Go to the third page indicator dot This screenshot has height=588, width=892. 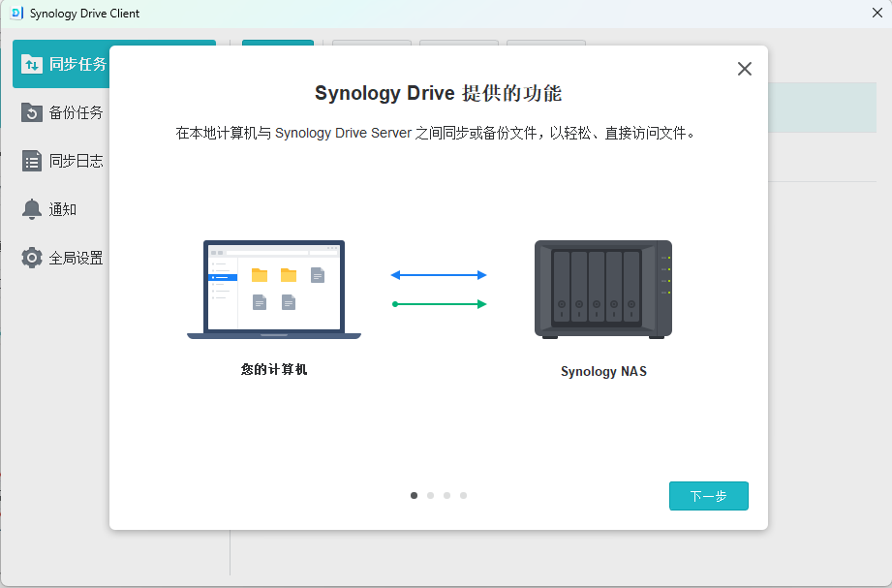coord(447,495)
